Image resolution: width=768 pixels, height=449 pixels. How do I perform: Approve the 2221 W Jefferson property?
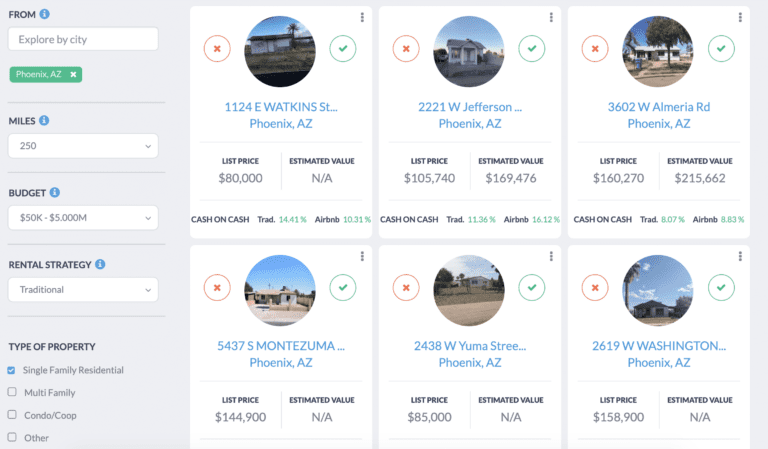(x=532, y=48)
